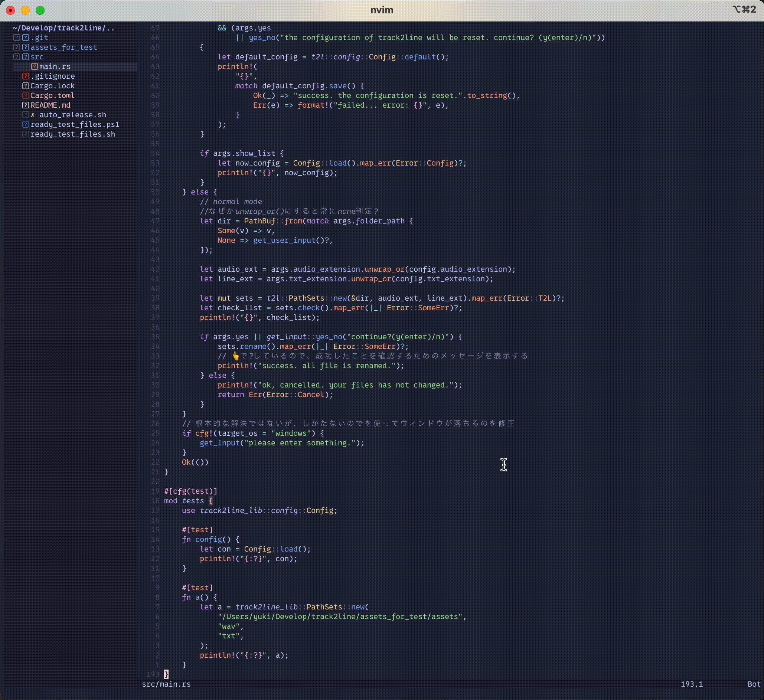
Task: Click the '// normal mode' comment
Action: 231,202
